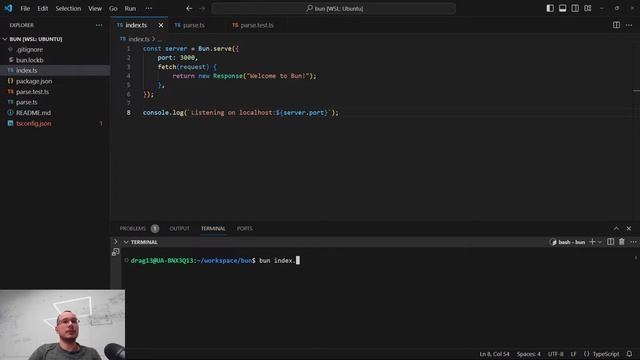Go forward with the right arrow
The image size is (640, 360).
(202, 8)
